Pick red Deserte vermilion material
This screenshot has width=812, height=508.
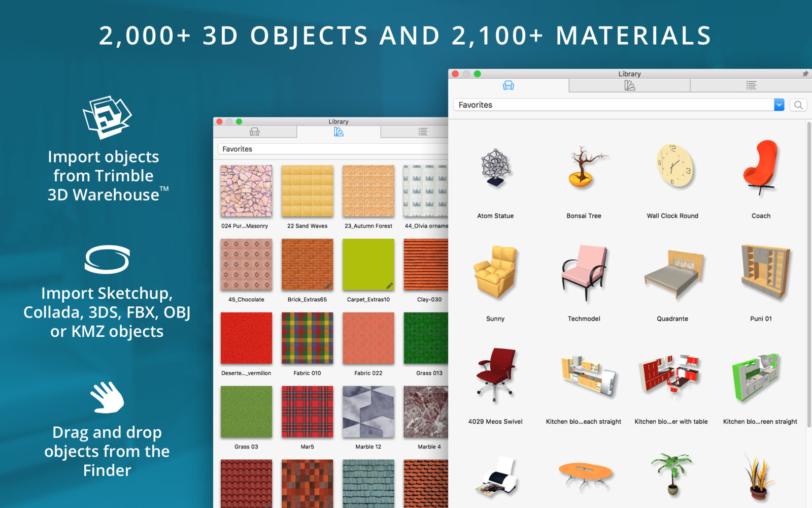point(246,338)
